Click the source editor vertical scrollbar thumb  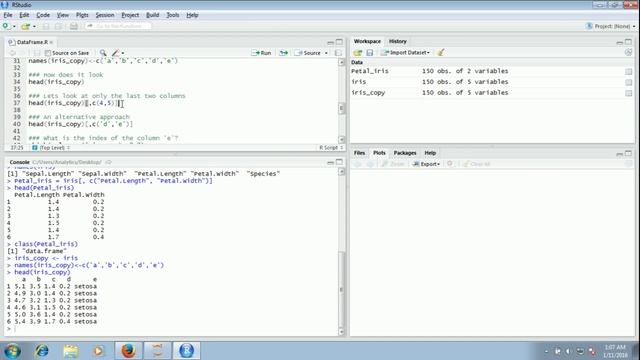pos(341,109)
